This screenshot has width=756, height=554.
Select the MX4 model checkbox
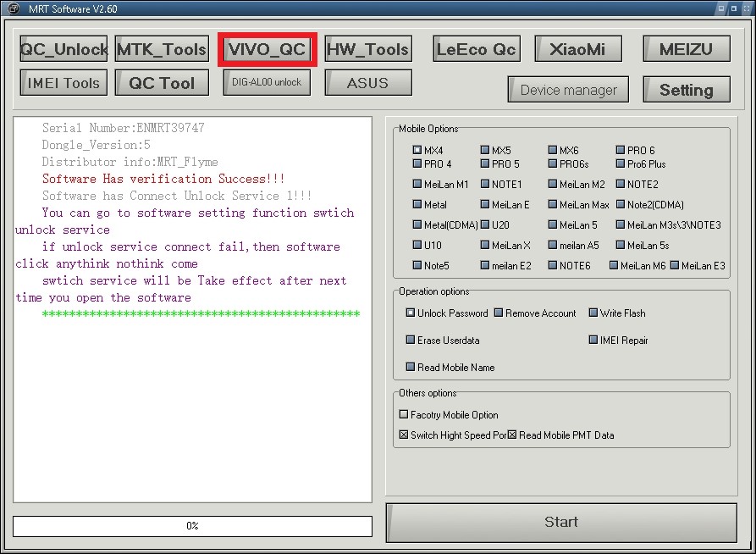[x=417, y=150]
